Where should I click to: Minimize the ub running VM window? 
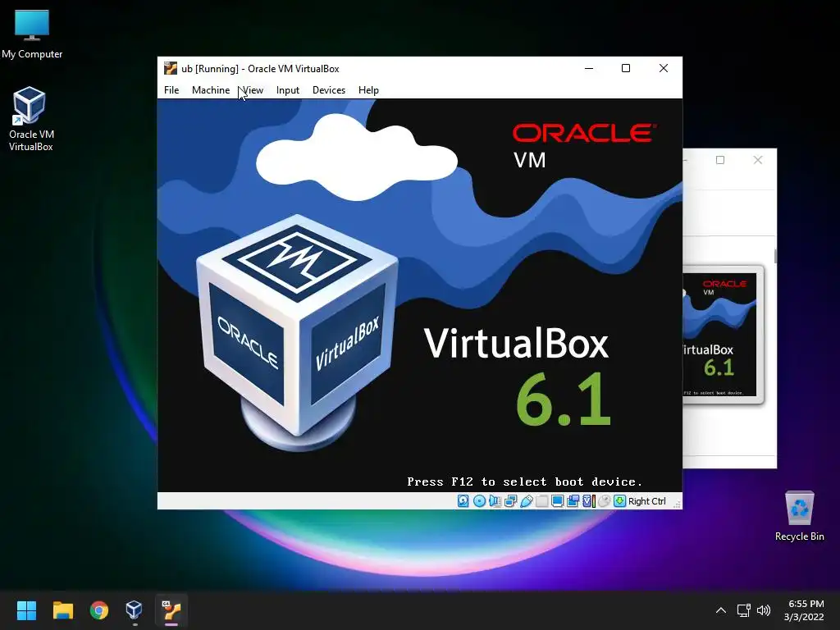(589, 68)
